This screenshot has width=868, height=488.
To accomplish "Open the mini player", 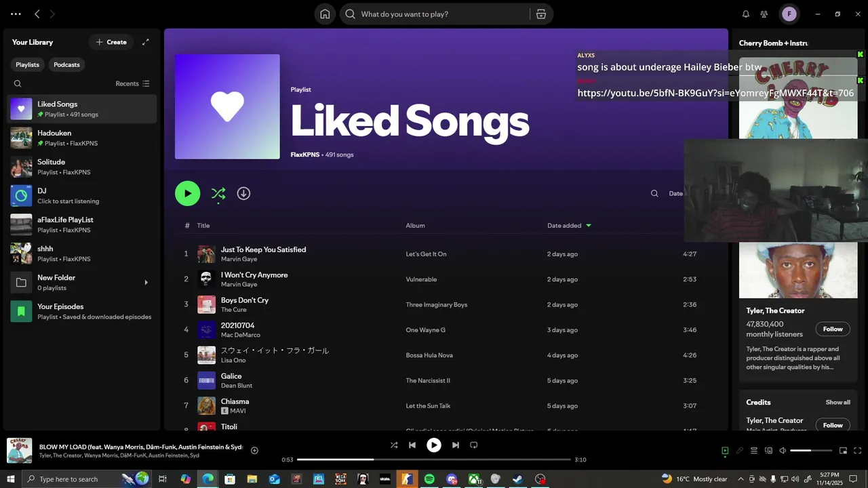I will [x=843, y=451].
